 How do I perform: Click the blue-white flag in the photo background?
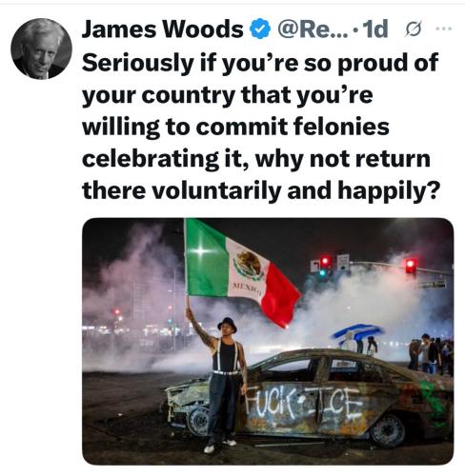click(357, 332)
